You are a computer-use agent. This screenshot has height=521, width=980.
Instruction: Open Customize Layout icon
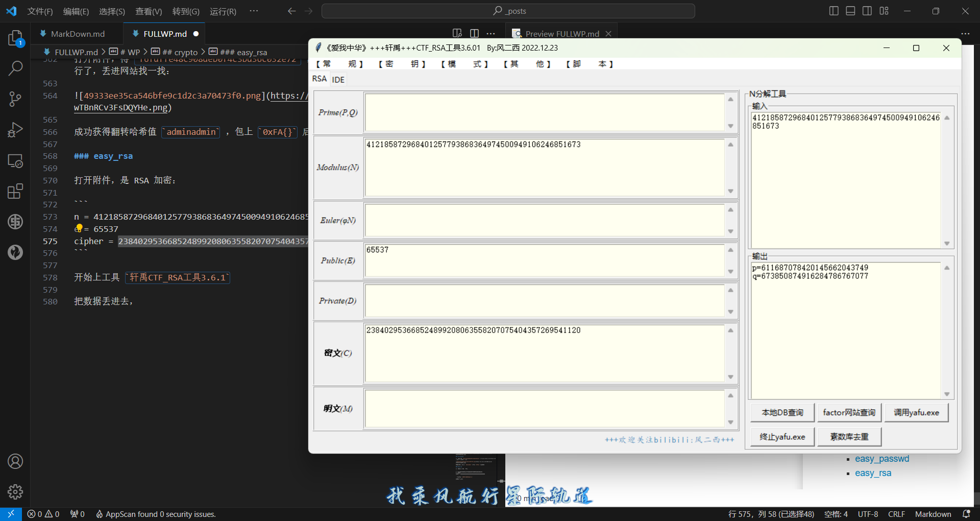[x=884, y=11]
